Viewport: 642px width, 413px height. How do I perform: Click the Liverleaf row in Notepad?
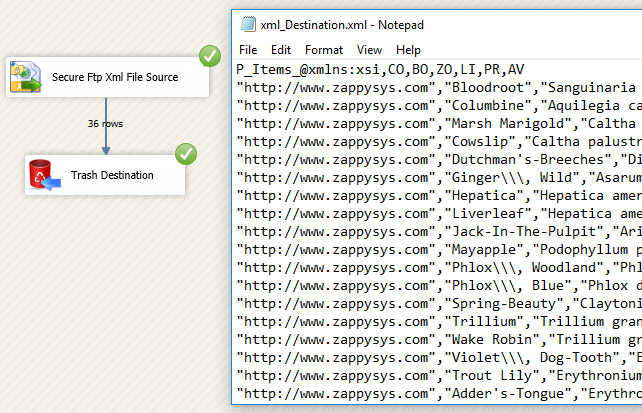tap(439, 214)
